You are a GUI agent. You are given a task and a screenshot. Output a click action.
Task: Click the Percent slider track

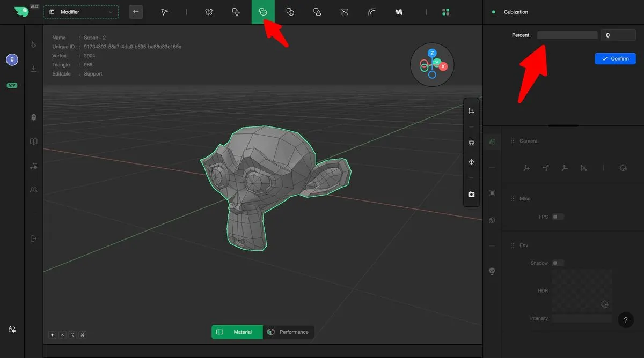click(x=567, y=35)
